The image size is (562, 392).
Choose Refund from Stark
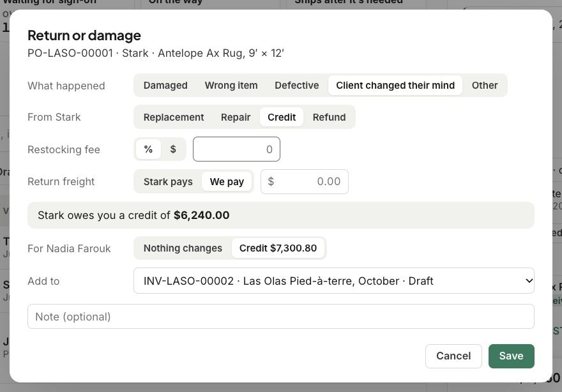[x=329, y=117]
